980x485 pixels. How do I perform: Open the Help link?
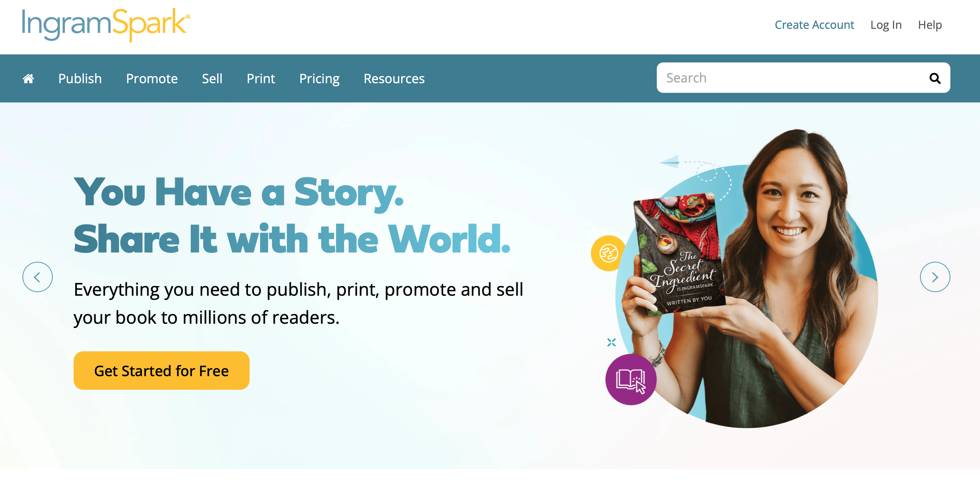(930, 25)
